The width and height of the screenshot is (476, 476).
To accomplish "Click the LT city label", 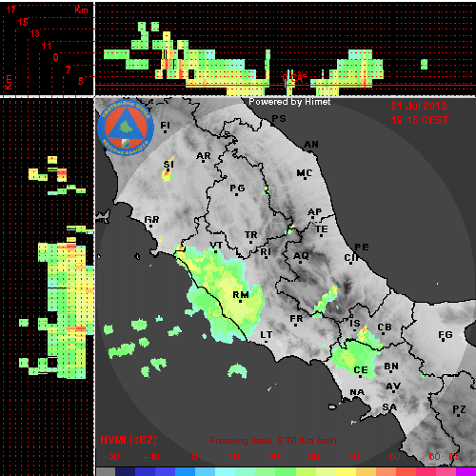I will 267,335.
